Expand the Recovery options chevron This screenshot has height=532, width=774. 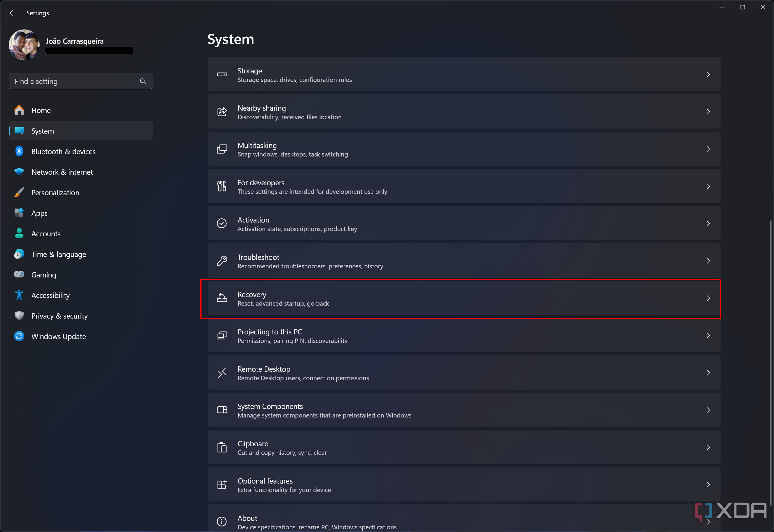pos(708,298)
